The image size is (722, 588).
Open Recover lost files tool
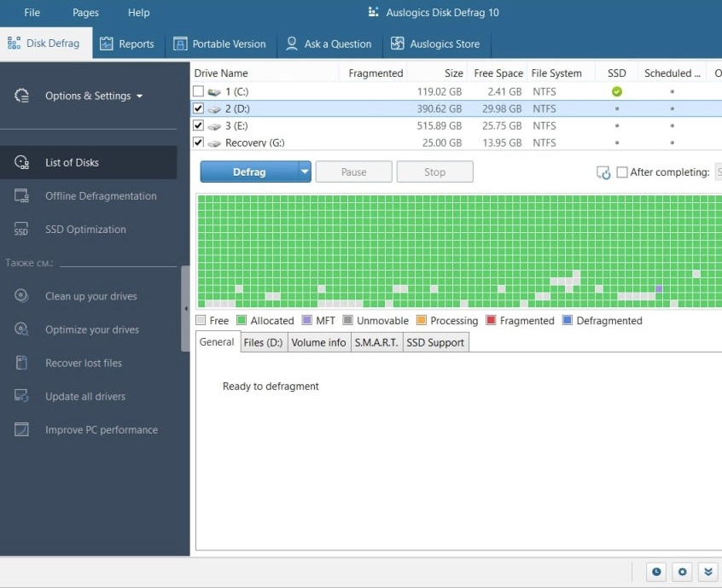pos(83,364)
